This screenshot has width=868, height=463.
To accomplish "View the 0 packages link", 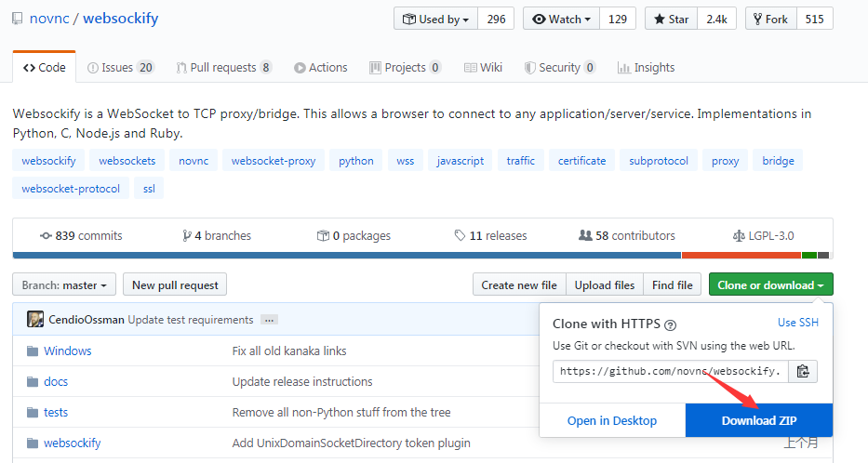I will coord(354,235).
